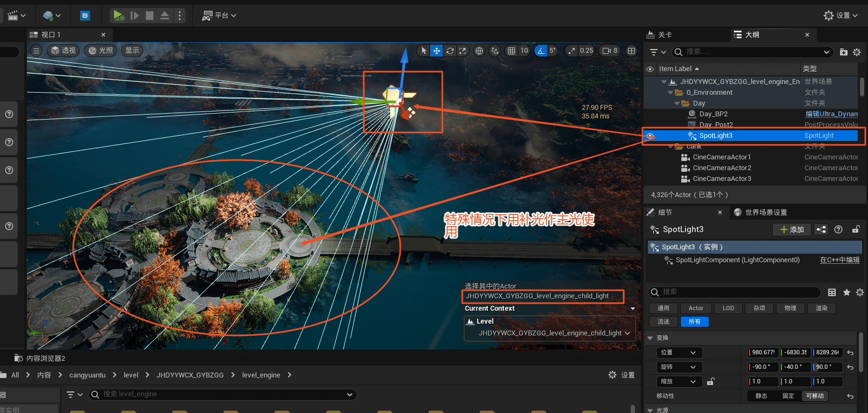Toggle rotation angle snapping
868x413 pixels.
[x=541, y=51]
